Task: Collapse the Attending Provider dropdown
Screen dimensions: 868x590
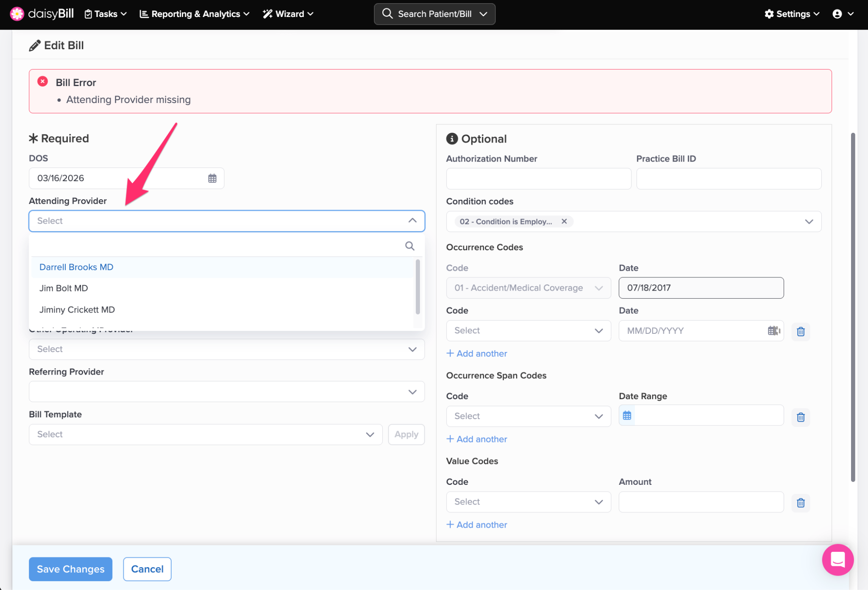Action: (412, 221)
